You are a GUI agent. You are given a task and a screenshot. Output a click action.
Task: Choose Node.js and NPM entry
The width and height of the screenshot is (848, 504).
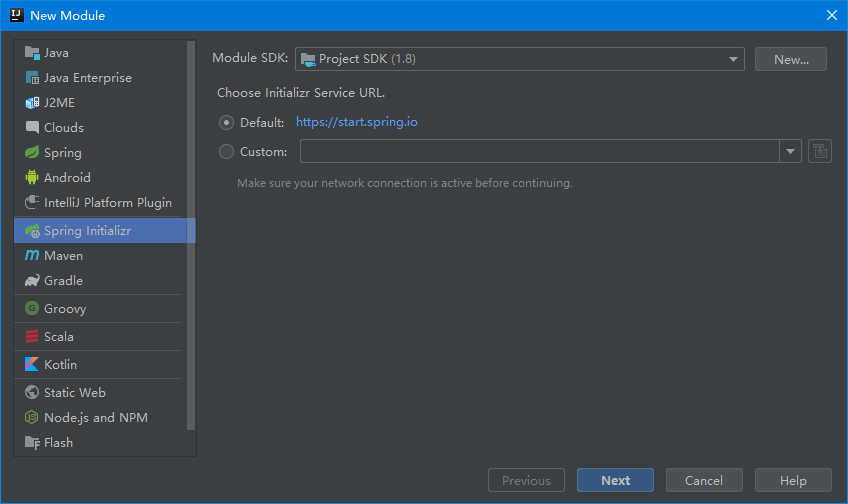pos(96,417)
